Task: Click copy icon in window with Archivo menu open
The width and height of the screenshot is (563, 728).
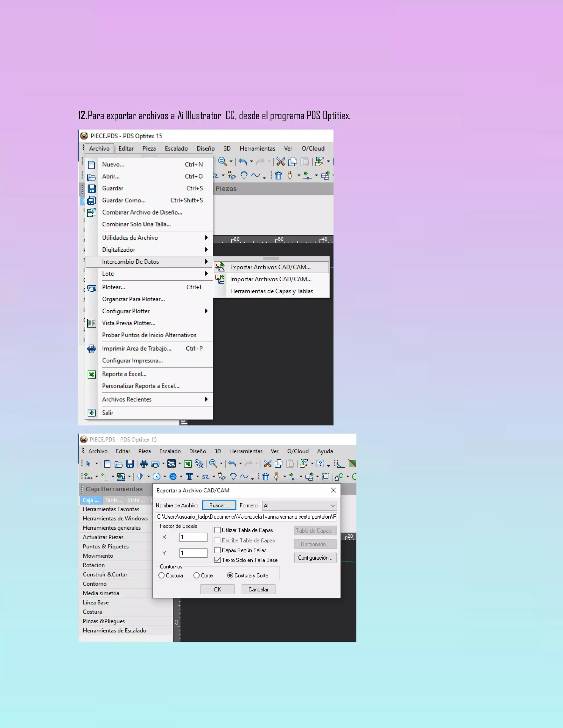Action: 292,162
